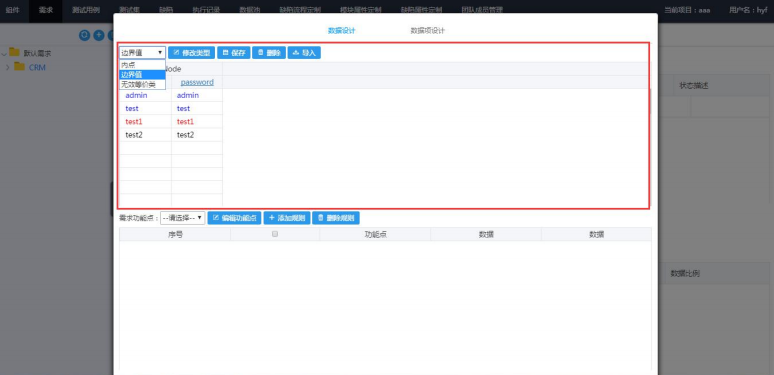The height and width of the screenshot is (375, 774).
Task: Open the 缺陷属性定制 menu item
Action: (421, 10)
